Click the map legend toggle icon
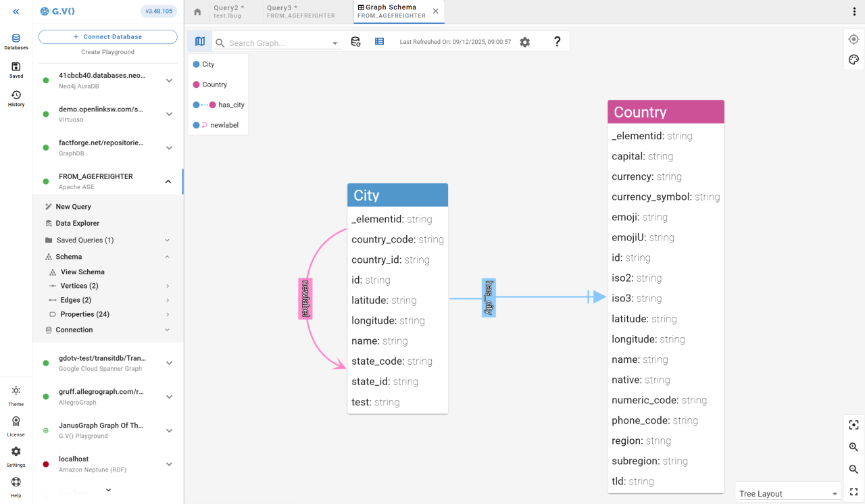The image size is (865, 504). tap(199, 42)
